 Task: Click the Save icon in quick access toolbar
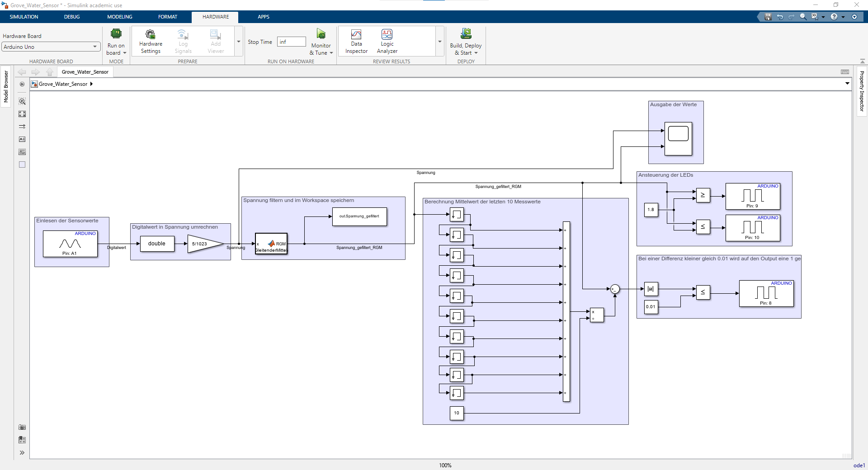pos(768,17)
